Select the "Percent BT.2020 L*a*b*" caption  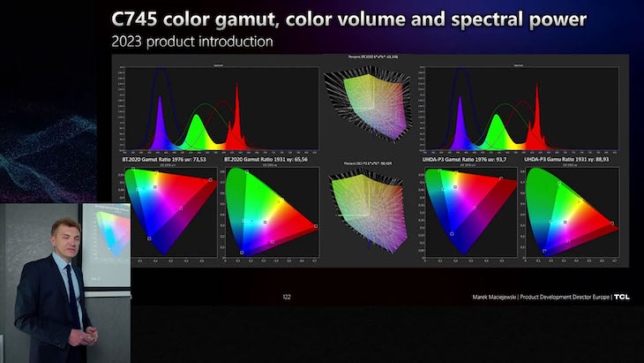pos(373,57)
